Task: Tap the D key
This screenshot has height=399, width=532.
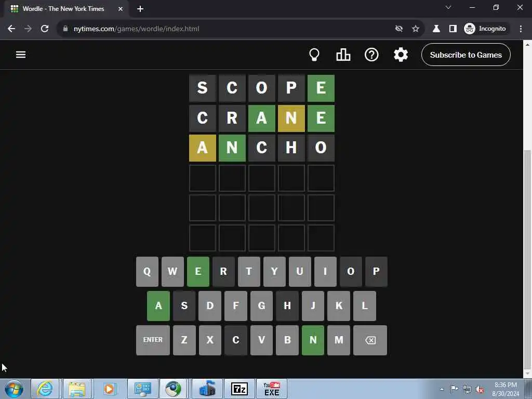Action: tap(210, 305)
